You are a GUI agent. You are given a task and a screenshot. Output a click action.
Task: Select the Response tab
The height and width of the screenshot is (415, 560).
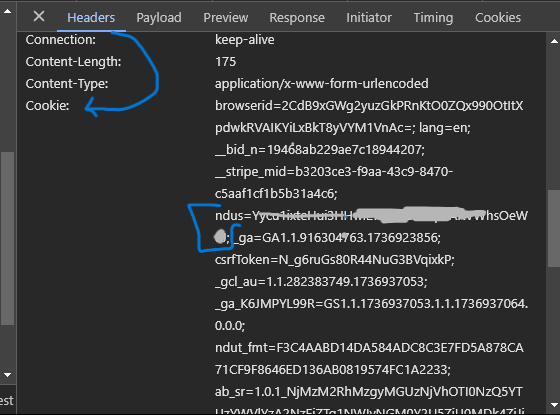[x=297, y=18]
